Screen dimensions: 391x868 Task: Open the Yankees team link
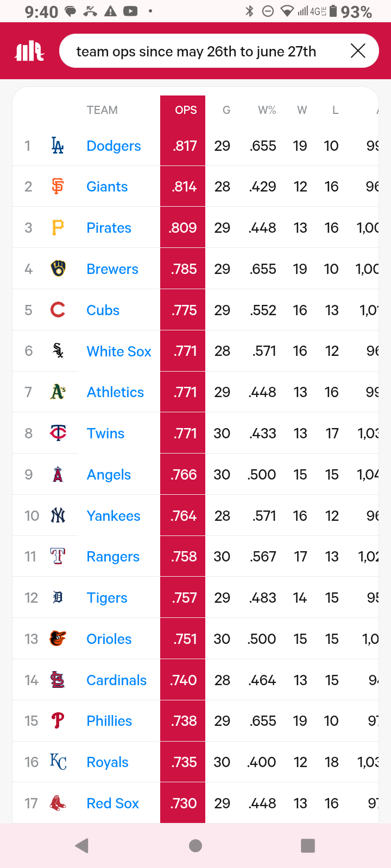(x=113, y=515)
